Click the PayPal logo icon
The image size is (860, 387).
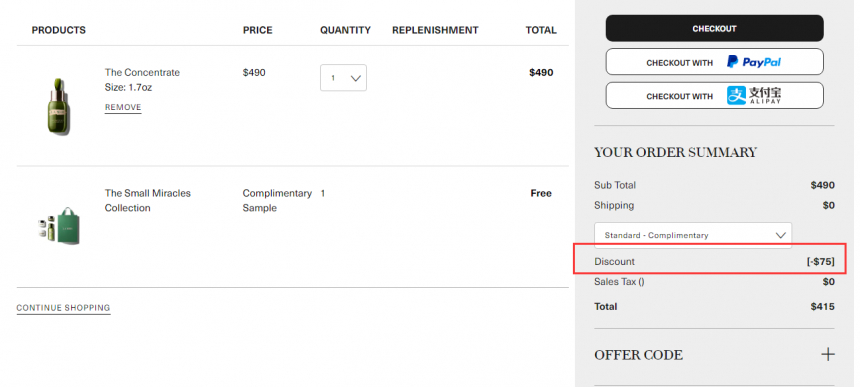click(754, 62)
